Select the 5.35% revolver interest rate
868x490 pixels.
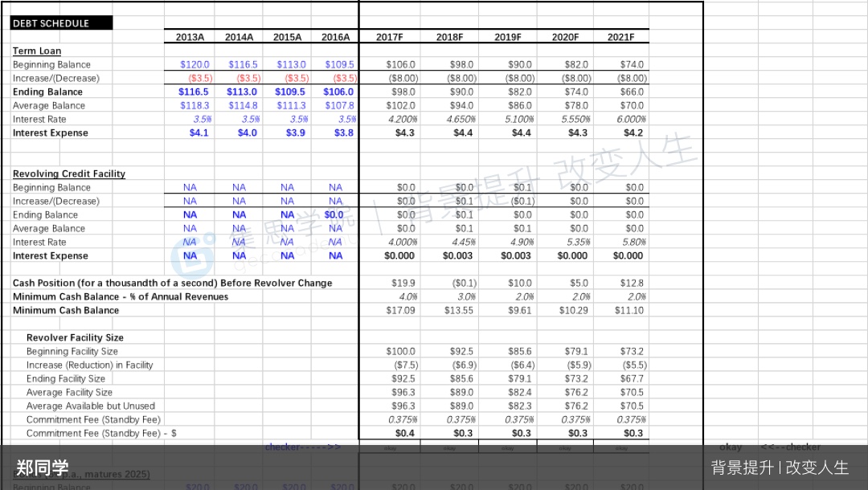point(578,243)
